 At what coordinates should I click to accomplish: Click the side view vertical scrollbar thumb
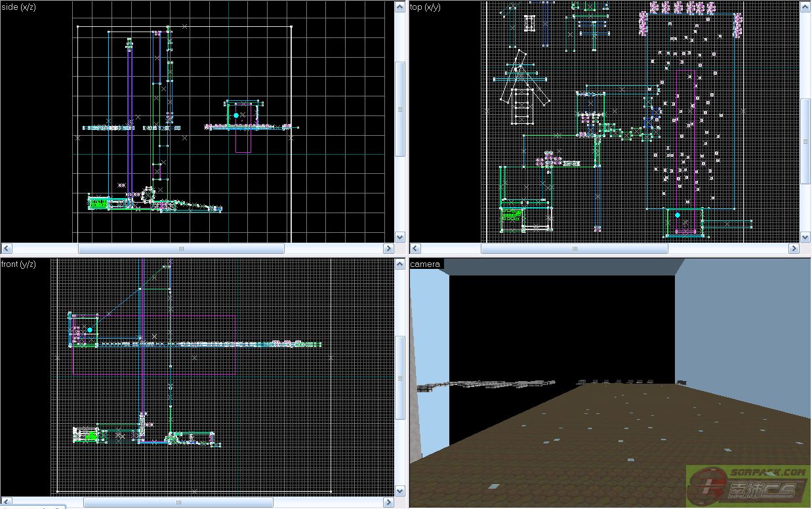399,109
